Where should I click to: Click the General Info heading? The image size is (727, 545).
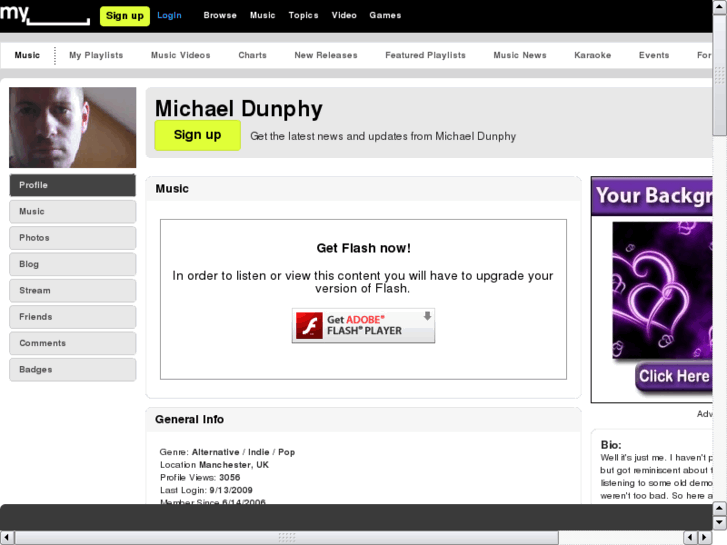pos(189,419)
